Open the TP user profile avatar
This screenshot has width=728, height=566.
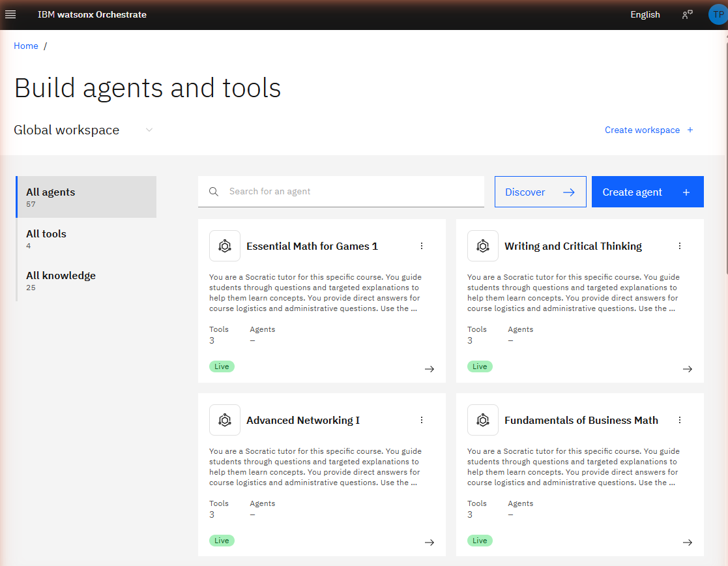pyautogui.click(x=718, y=14)
